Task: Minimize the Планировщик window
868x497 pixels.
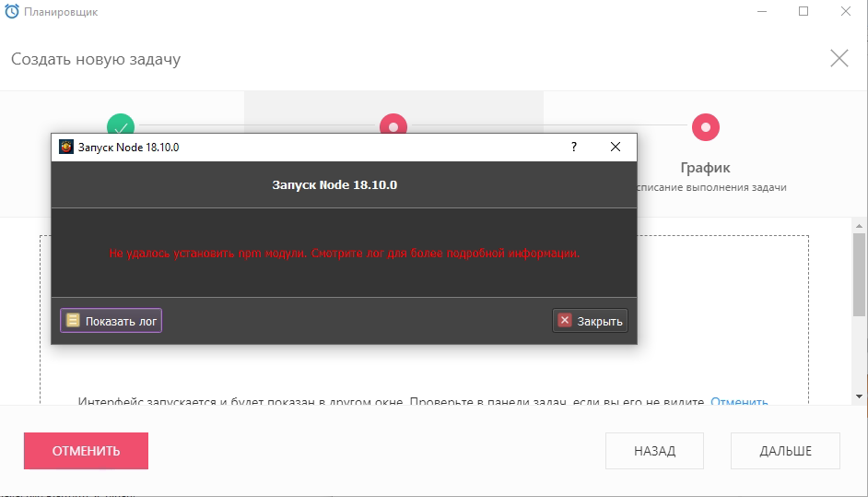Action: click(x=762, y=11)
